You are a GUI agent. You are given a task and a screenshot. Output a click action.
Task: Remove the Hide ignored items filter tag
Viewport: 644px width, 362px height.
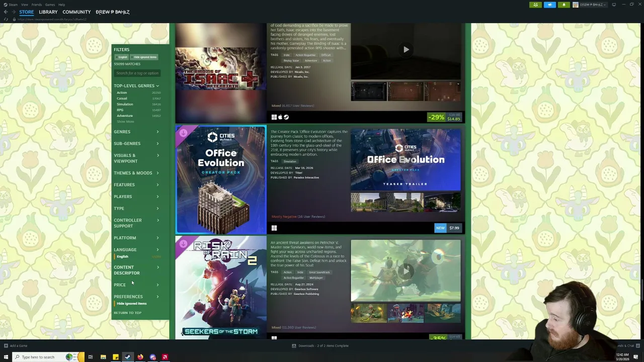145,57
